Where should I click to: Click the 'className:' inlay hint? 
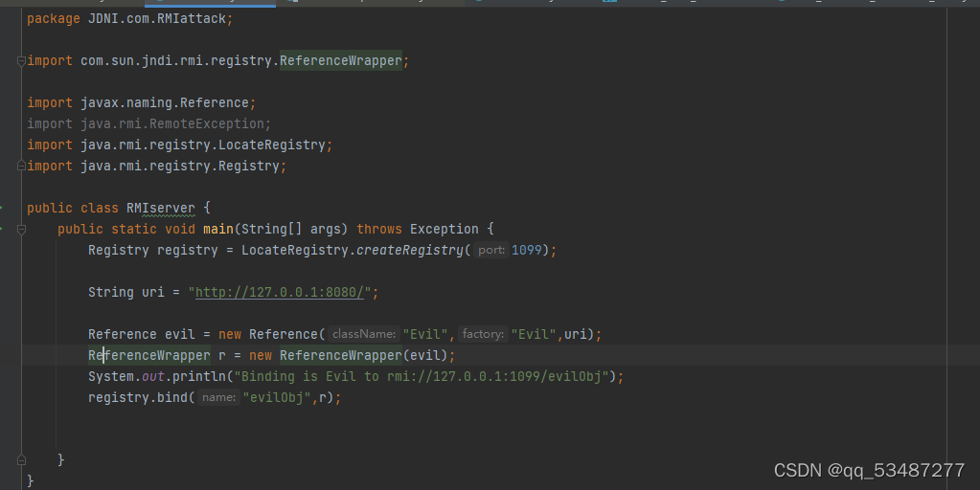tap(364, 334)
